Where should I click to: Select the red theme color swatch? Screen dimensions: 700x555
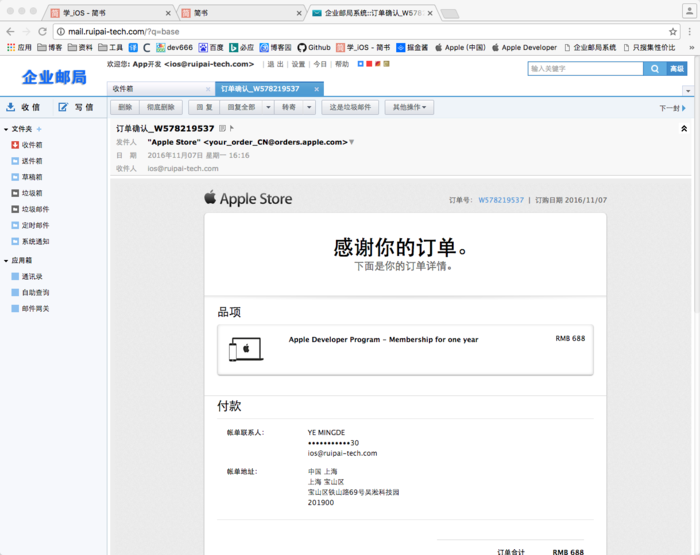(369, 64)
